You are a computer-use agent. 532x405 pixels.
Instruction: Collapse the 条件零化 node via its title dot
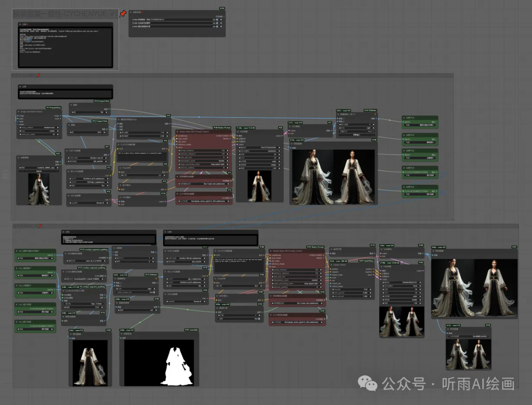pos(120,185)
